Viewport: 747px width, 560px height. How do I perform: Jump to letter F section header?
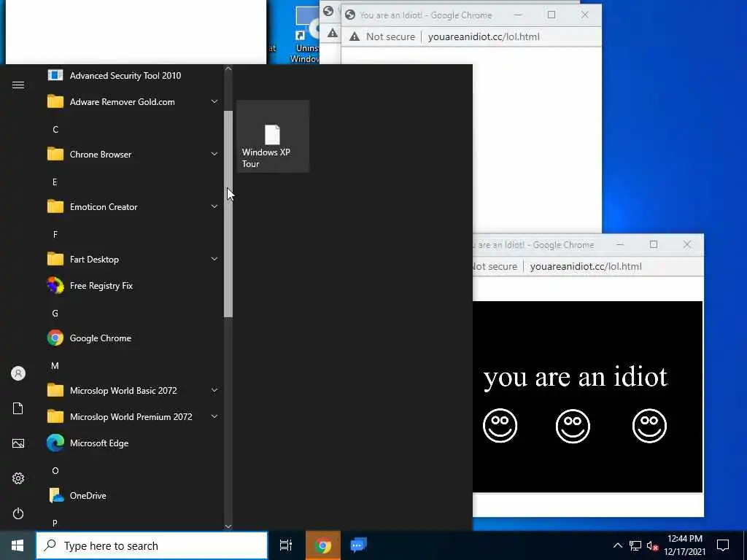point(55,234)
